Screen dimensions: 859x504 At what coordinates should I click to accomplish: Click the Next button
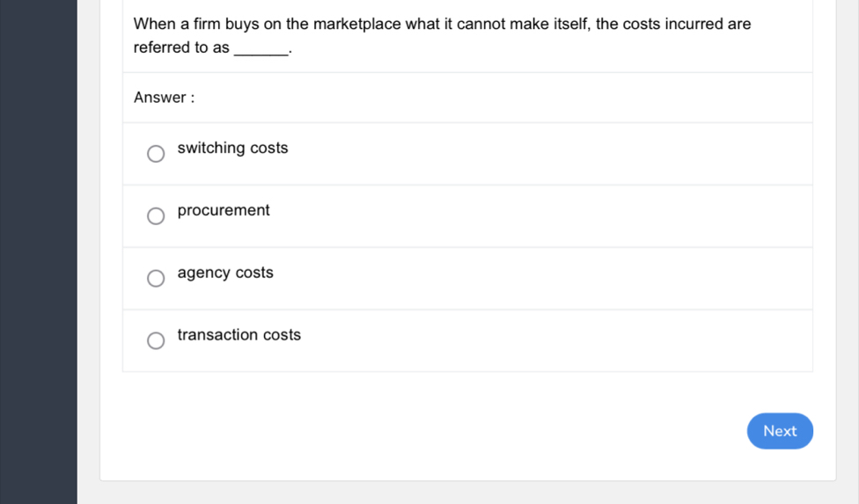pos(780,431)
